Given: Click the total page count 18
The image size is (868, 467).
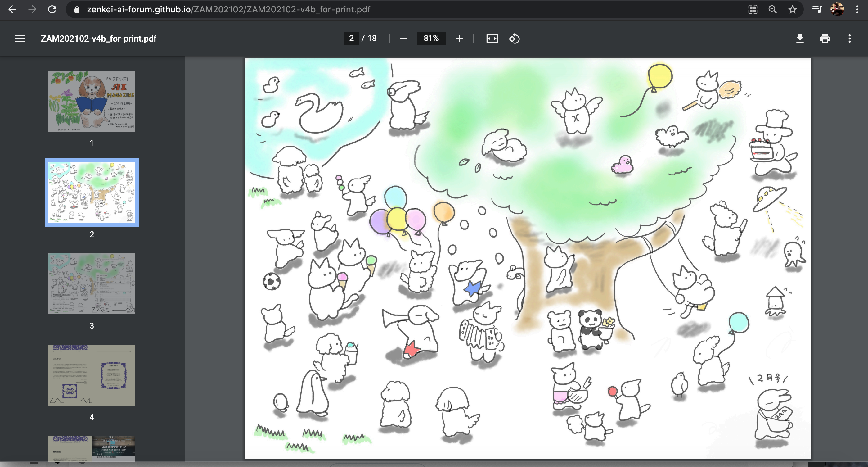Looking at the screenshot, I should coord(372,39).
